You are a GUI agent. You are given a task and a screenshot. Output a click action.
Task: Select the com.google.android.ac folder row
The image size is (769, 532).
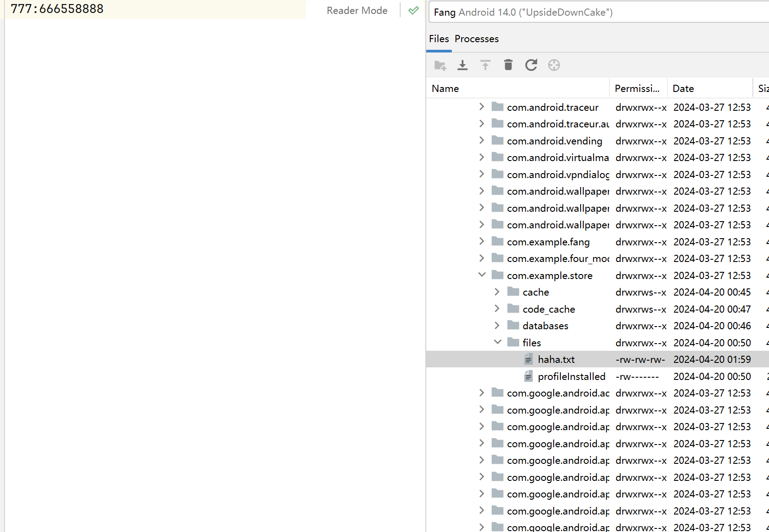(598, 393)
